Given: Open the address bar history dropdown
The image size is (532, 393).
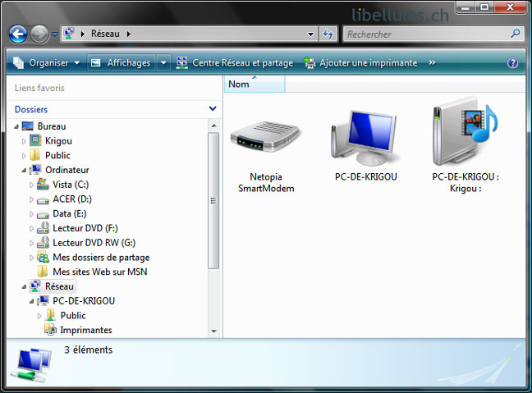Looking at the screenshot, I should pyautogui.click(x=310, y=34).
